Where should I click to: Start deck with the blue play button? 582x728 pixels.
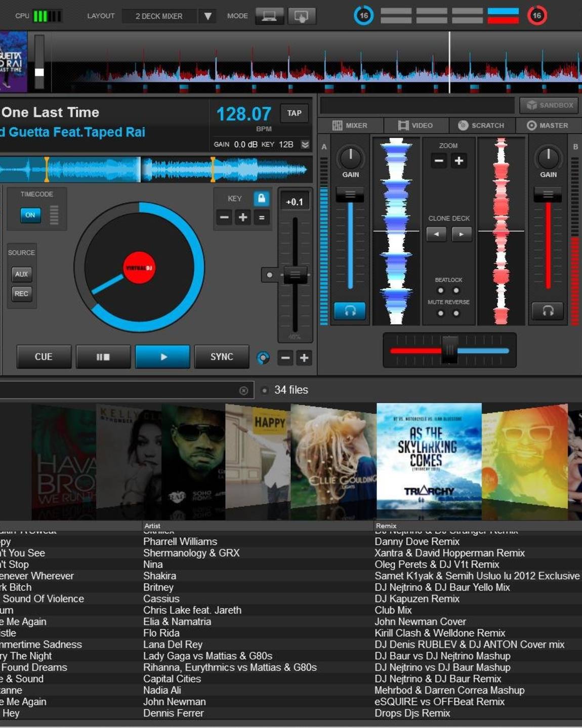coord(162,357)
